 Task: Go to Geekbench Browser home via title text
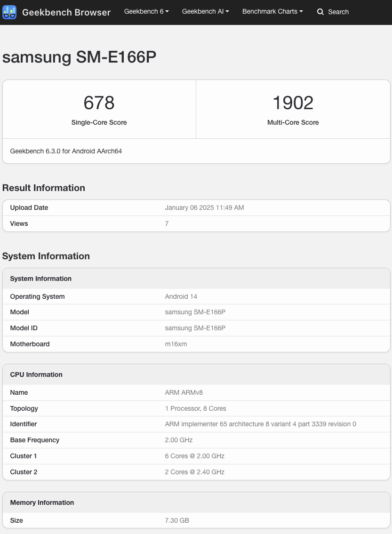[66, 12]
